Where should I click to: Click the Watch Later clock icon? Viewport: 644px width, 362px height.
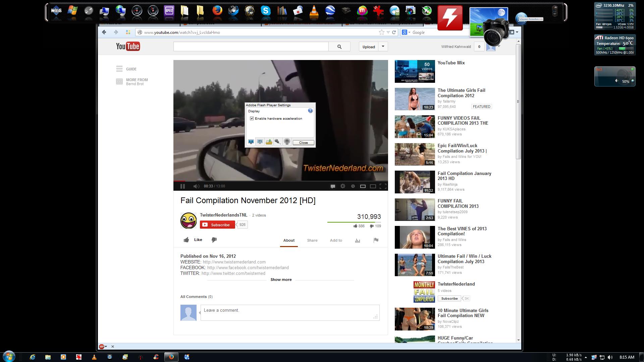pos(353,186)
